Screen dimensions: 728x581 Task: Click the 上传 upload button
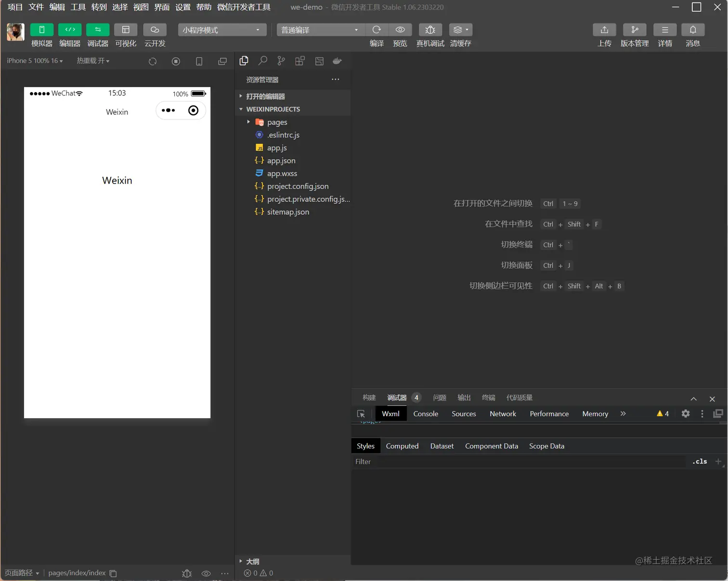(x=604, y=30)
